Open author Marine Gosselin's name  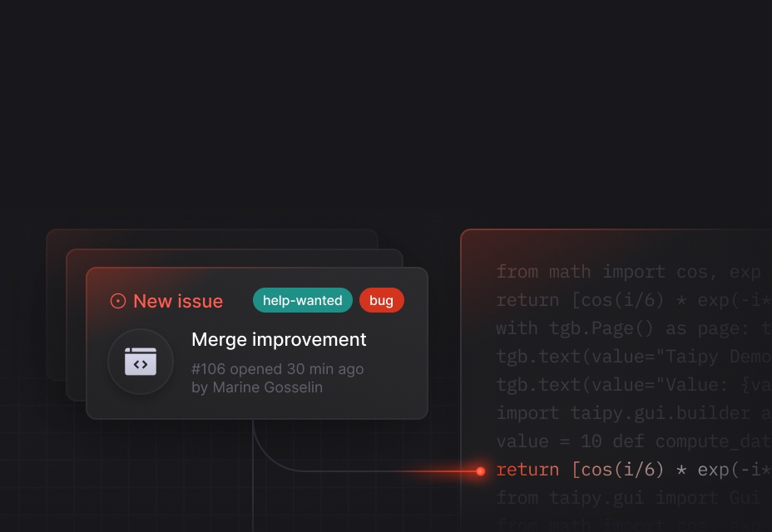[x=267, y=387]
